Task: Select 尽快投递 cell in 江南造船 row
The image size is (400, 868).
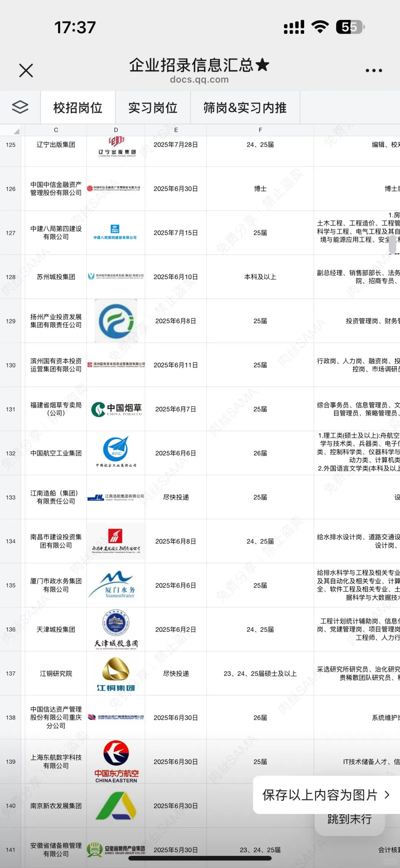Action: click(x=176, y=497)
